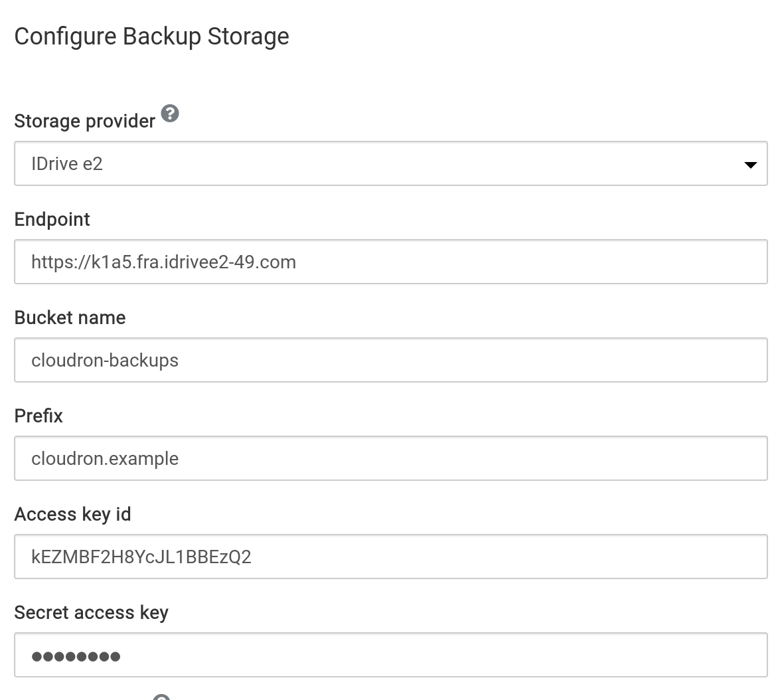
Task: Click the Storage provider label
Action: click(84, 121)
